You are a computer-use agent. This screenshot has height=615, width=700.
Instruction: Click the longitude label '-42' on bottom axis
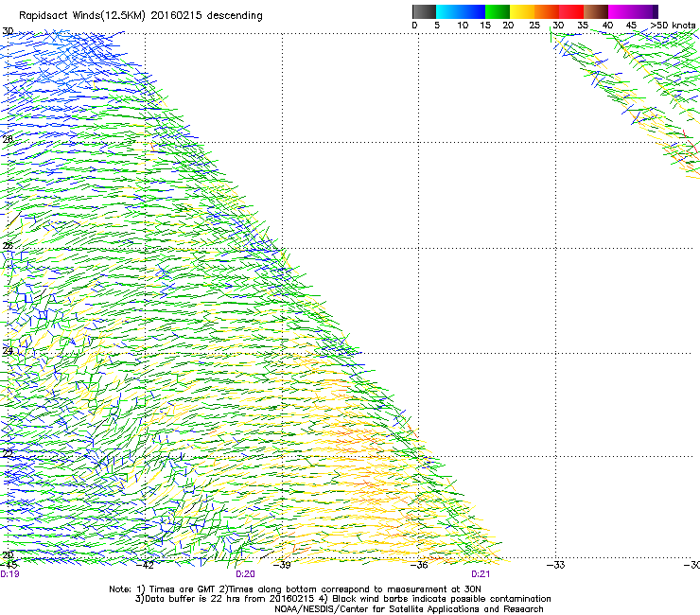[x=145, y=565]
